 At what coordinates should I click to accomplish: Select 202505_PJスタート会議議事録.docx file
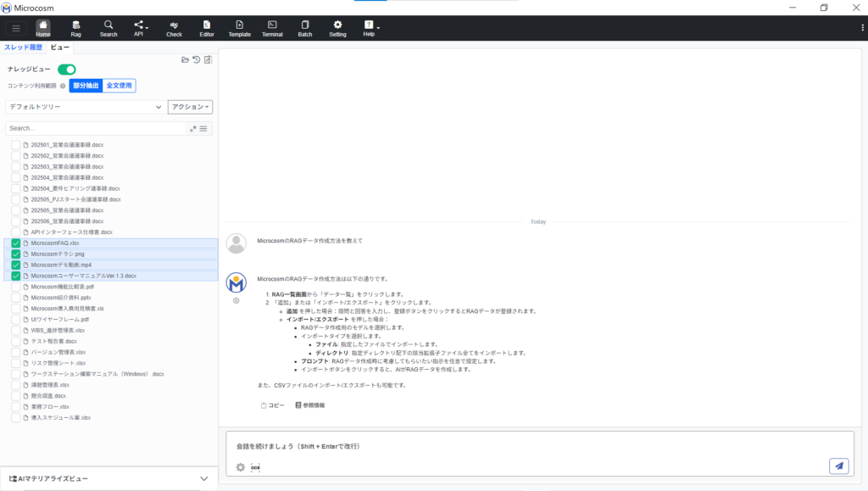75,199
